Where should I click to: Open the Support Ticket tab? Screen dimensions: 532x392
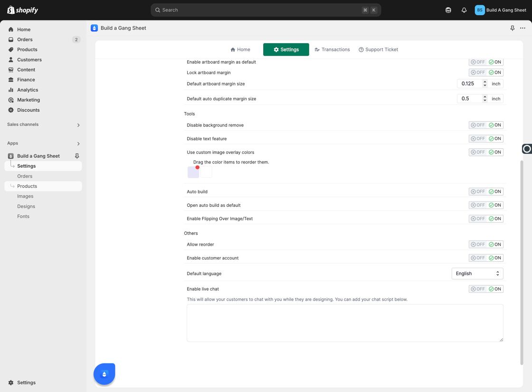[378, 49]
